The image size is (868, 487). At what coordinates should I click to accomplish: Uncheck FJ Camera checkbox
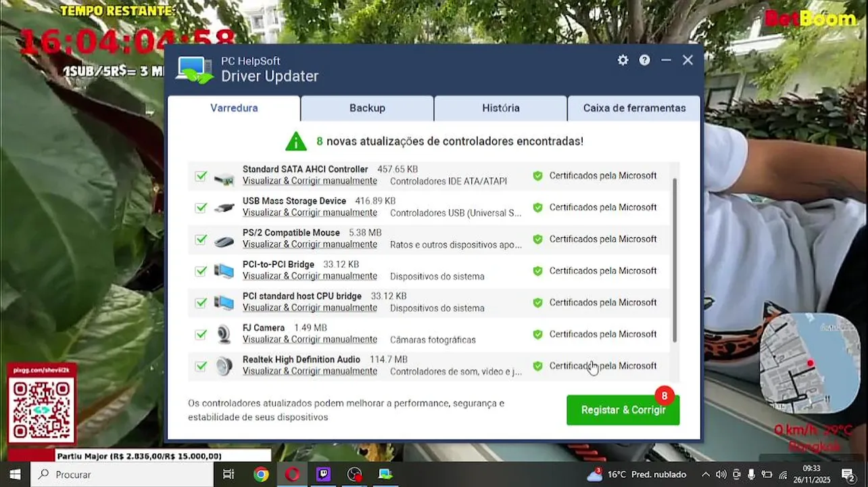click(x=201, y=334)
